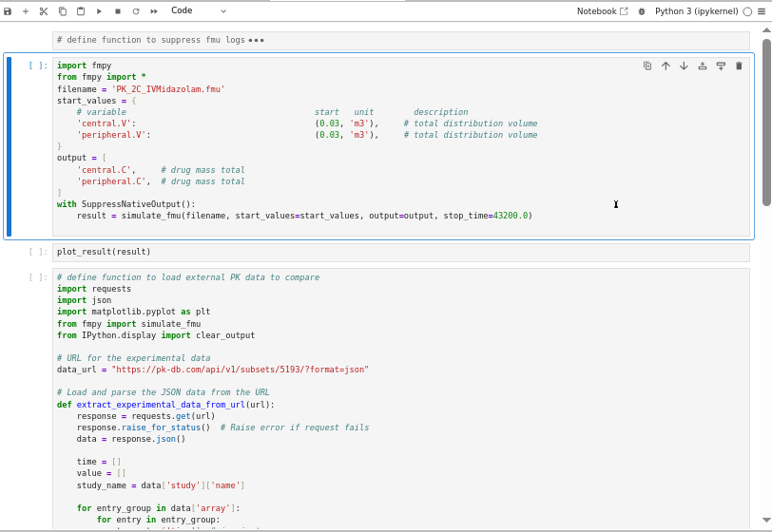Save the notebook with the disk icon
Screen dimensions: 772x532
[8, 11]
